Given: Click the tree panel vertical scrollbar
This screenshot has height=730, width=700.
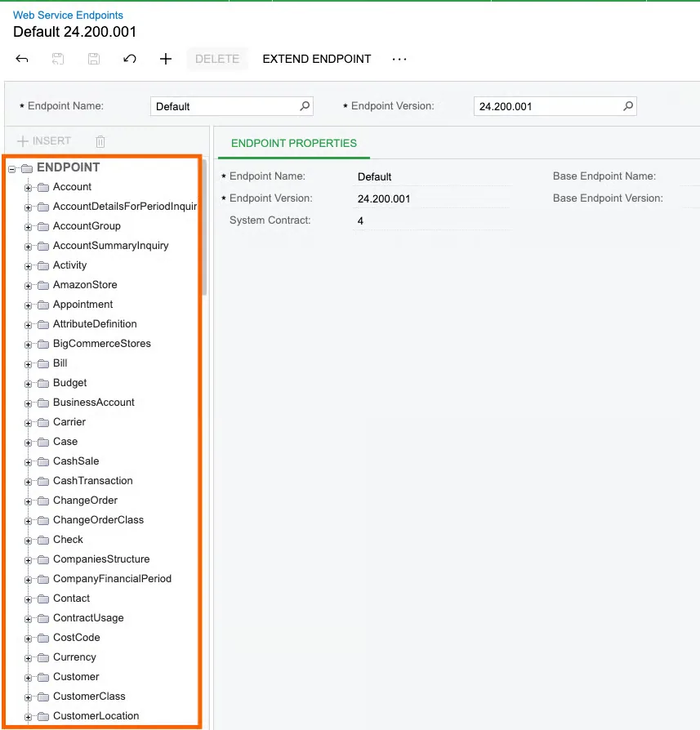Looking at the screenshot, I should [204, 226].
